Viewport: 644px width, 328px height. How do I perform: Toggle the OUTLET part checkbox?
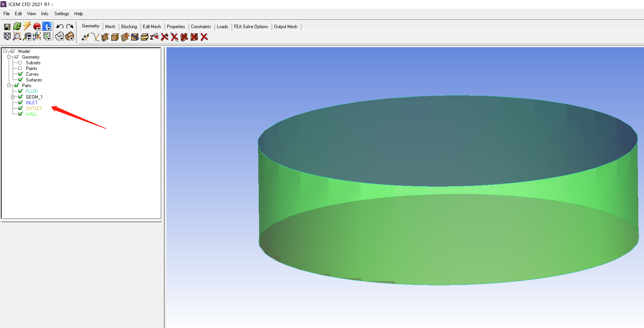tap(20, 108)
